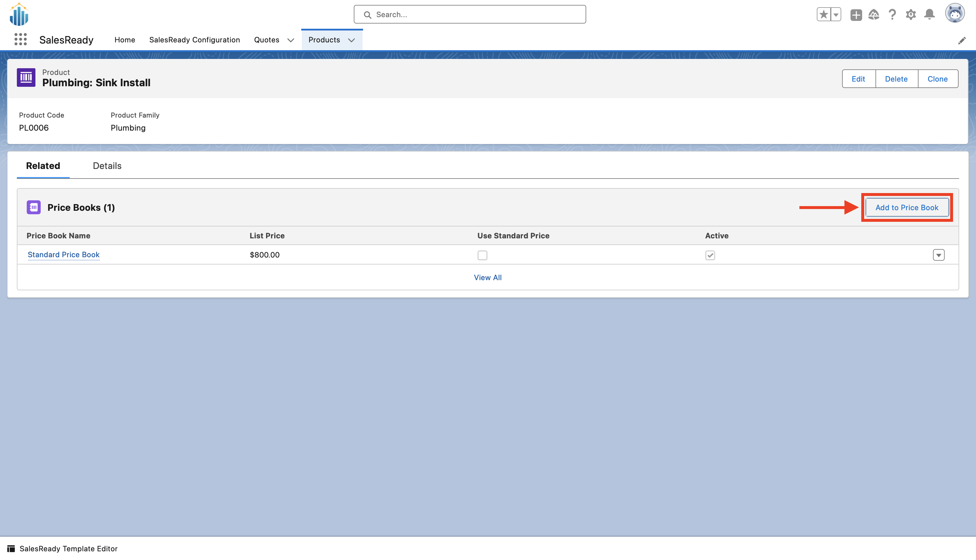Open Setup via the gear icon
976x560 pixels.
pos(911,14)
